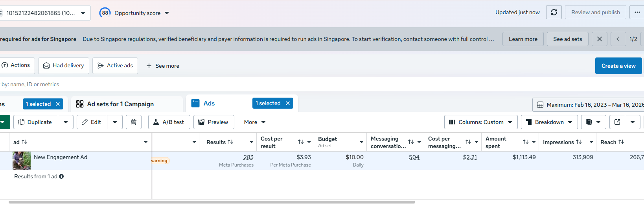Delete the selected ad with trash icon
Screen dimensions: 644x211
pyautogui.click(x=134, y=122)
